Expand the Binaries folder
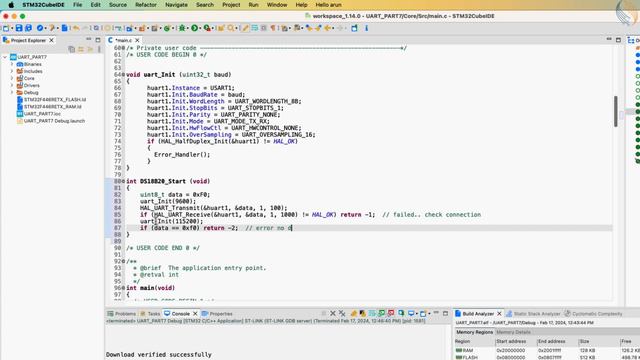Image resolution: width=640 pixels, height=360 pixels. 12,64
